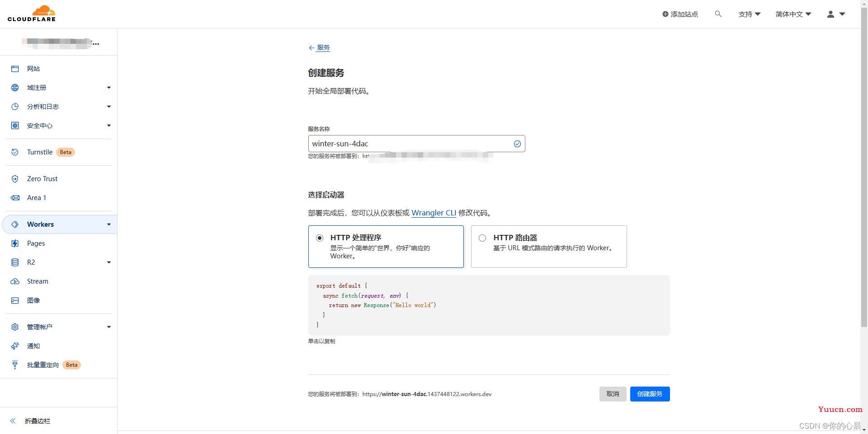
Task: Click the 单击以复制 caption
Action: [321, 341]
